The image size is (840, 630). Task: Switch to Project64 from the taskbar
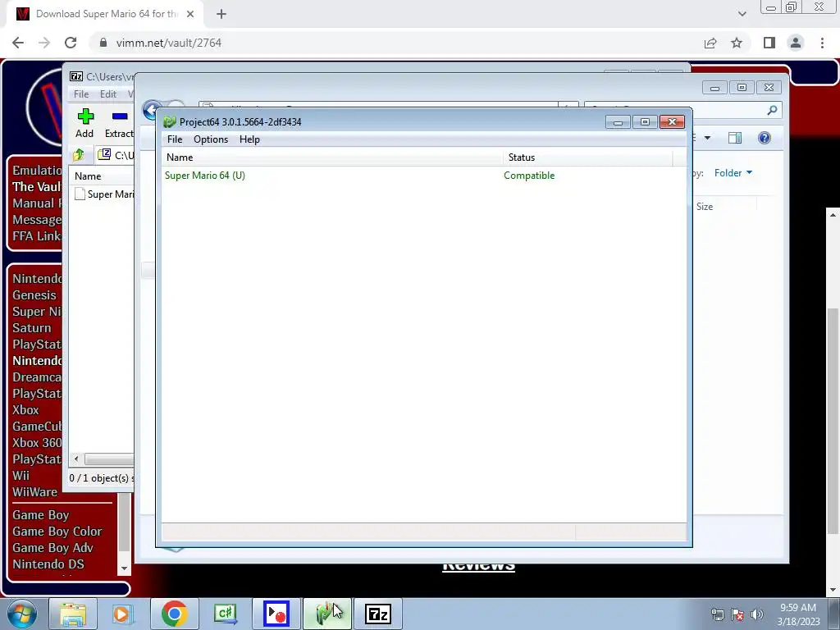tap(326, 614)
